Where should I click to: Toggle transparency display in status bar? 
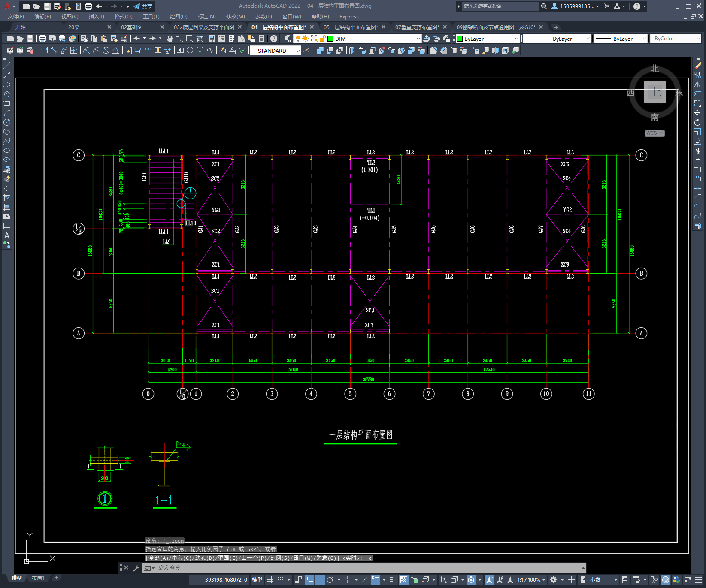pyautogui.click(x=404, y=580)
